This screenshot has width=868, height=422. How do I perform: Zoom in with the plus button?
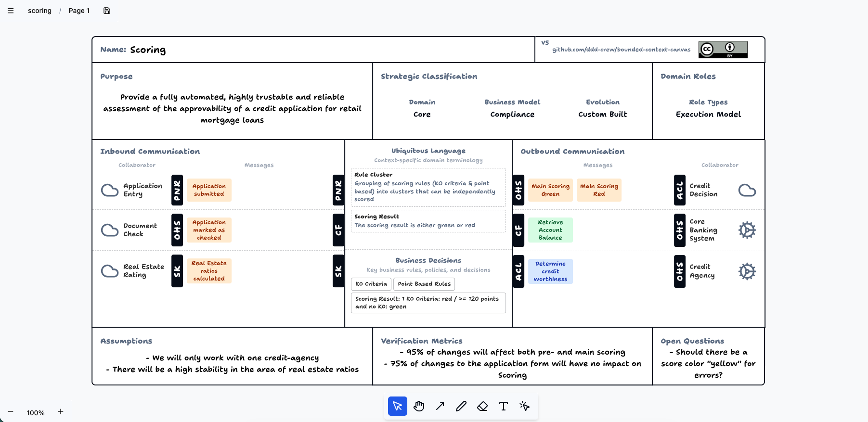click(61, 411)
